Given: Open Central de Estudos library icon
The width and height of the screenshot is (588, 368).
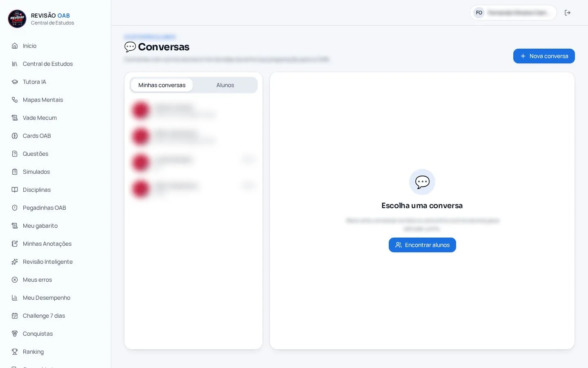Looking at the screenshot, I should [15, 64].
